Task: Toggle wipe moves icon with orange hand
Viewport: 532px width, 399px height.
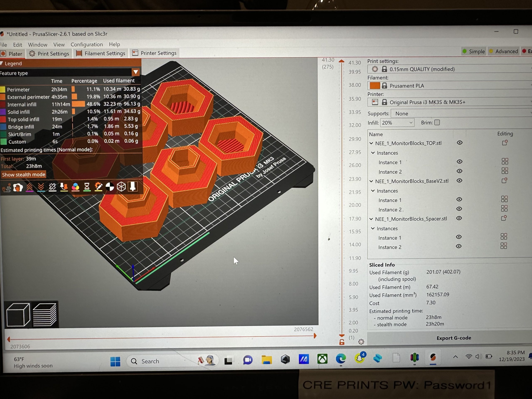Action: click(x=18, y=187)
